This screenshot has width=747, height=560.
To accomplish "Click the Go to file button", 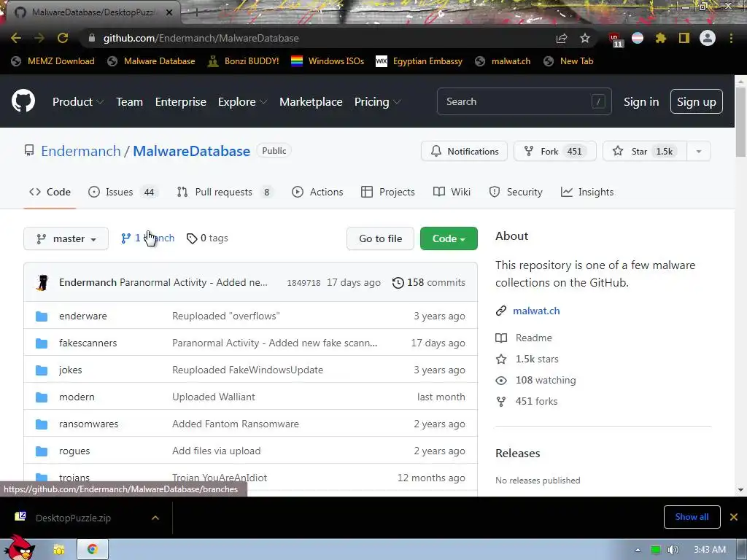I will pyautogui.click(x=381, y=238).
